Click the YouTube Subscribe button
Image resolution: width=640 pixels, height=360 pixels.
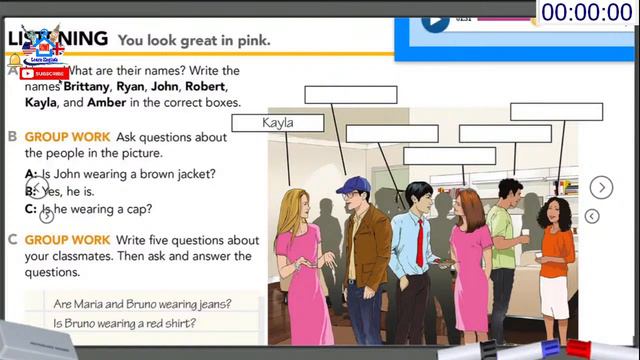click(44, 74)
